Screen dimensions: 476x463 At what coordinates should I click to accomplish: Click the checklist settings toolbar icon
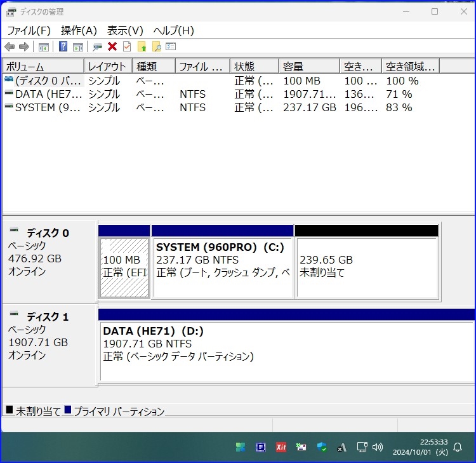pos(171,46)
